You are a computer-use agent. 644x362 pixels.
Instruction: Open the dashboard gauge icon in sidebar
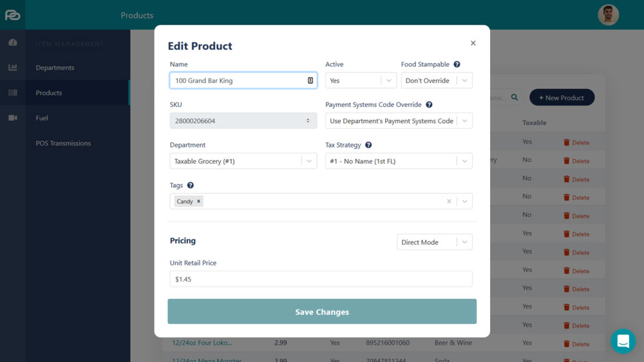tap(13, 43)
